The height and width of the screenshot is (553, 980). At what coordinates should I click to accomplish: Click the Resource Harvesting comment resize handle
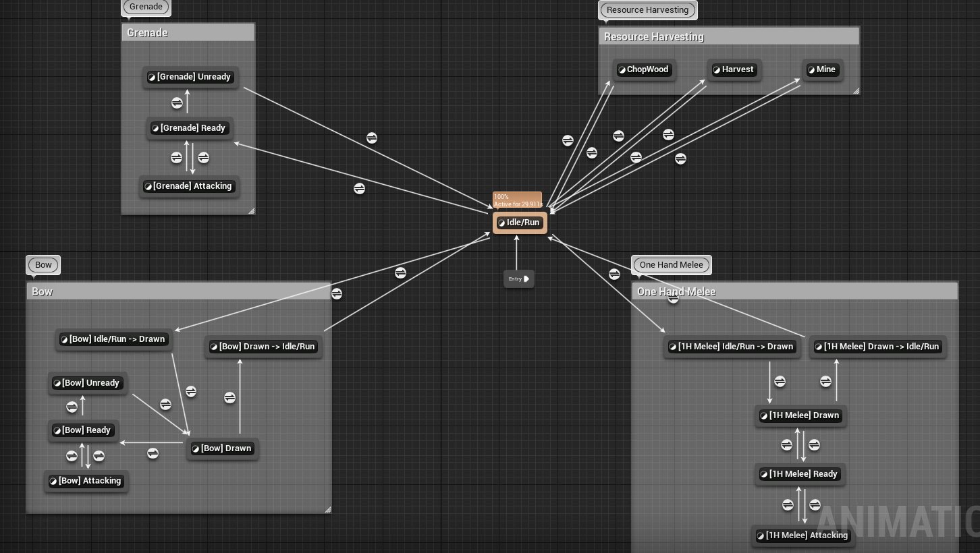[856, 90]
